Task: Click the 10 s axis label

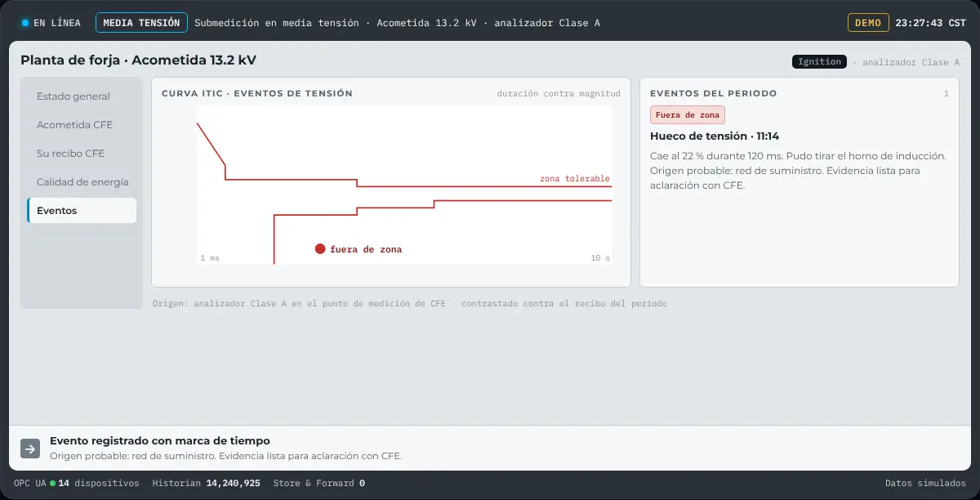Action: [x=600, y=258]
